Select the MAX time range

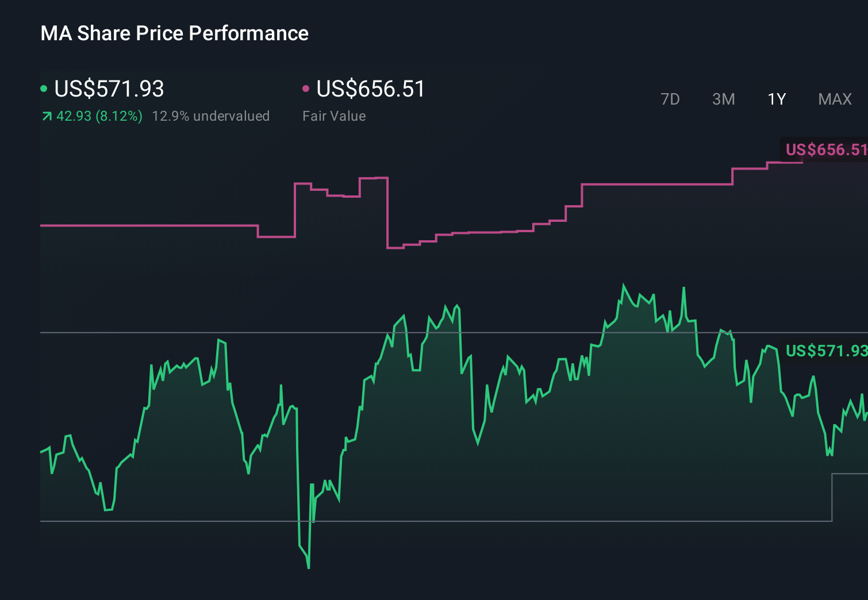tap(834, 99)
